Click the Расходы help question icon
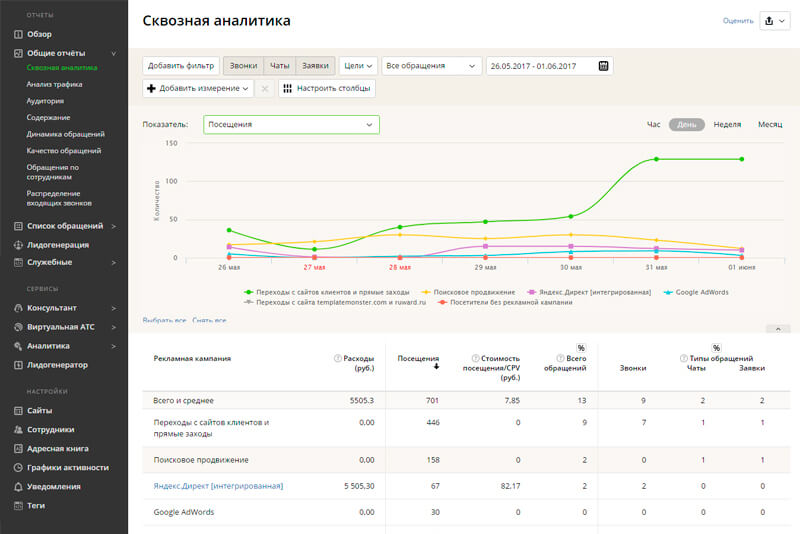This screenshot has width=800, height=534. coord(337,358)
